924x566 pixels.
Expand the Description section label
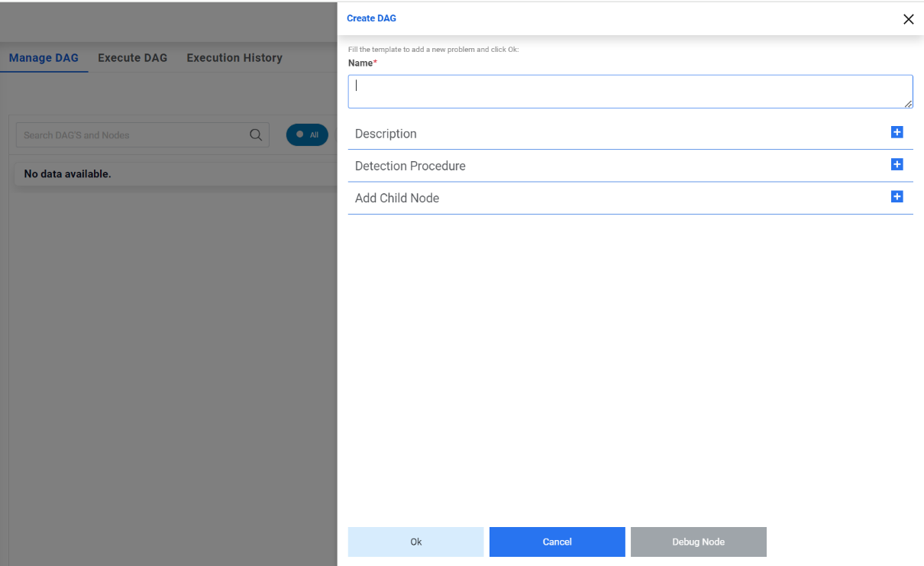(x=386, y=134)
